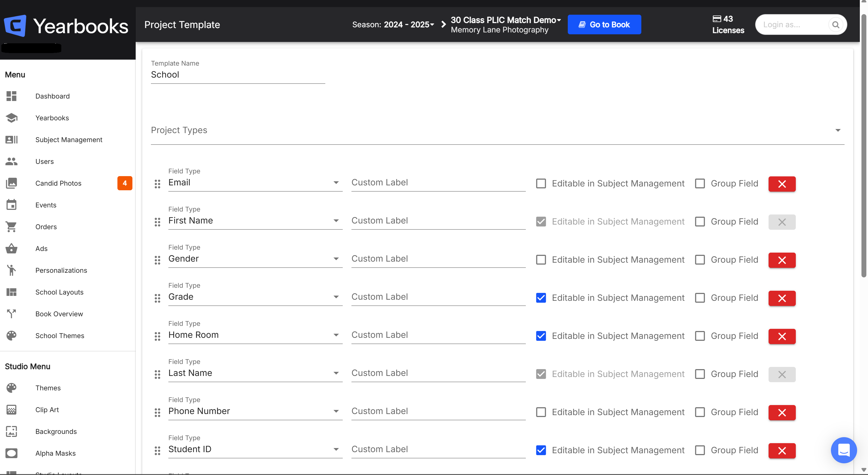Click the Events calendar icon
868x475 pixels.
click(11, 205)
